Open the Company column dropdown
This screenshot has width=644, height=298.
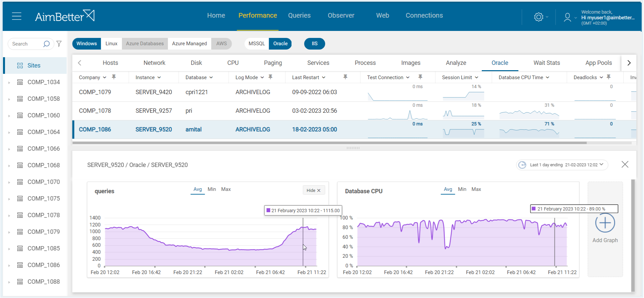[105, 77]
